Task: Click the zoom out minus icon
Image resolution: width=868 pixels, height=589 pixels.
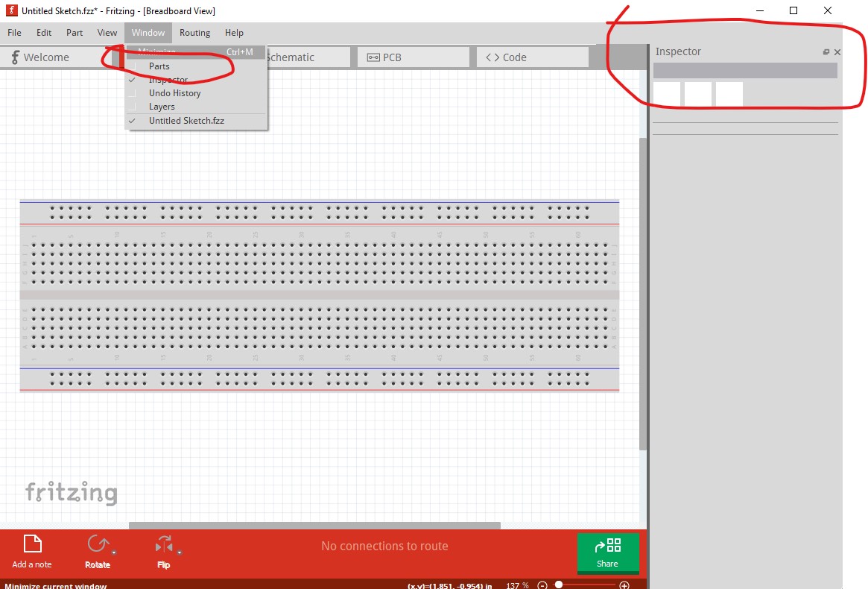Action: coord(542,585)
